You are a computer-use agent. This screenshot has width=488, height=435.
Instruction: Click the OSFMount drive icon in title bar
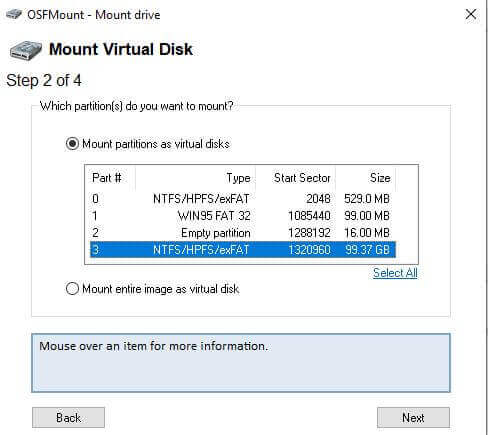tap(14, 14)
